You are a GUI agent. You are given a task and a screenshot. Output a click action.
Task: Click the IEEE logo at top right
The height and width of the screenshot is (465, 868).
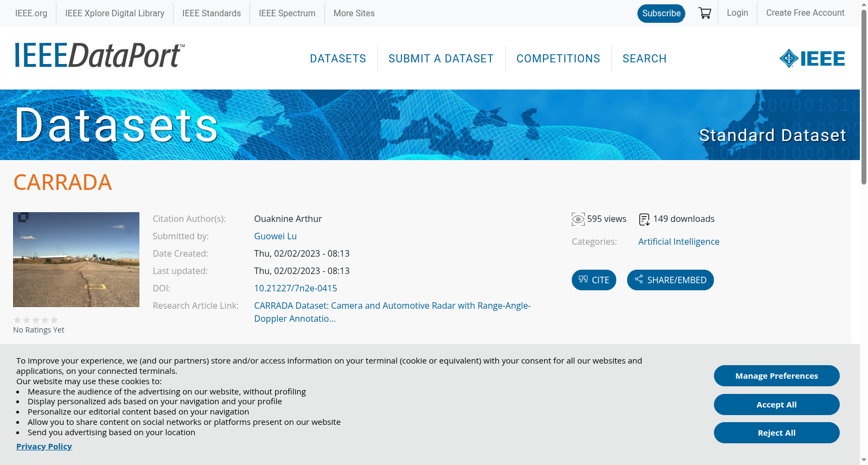pos(812,58)
